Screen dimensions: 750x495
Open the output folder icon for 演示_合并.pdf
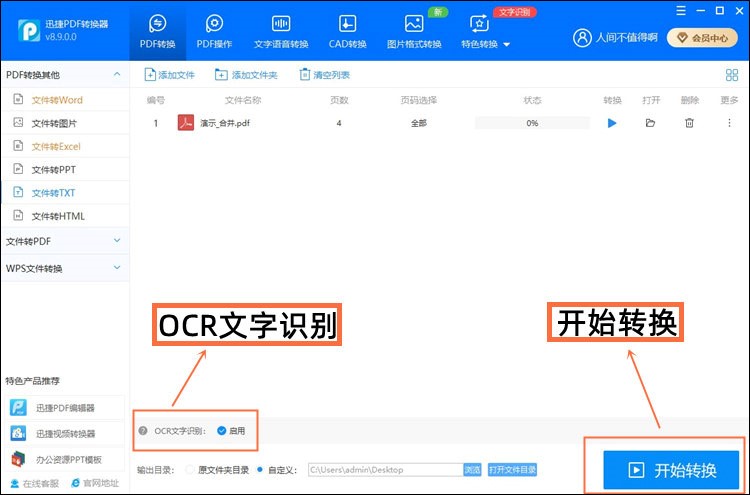[x=651, y=123]
